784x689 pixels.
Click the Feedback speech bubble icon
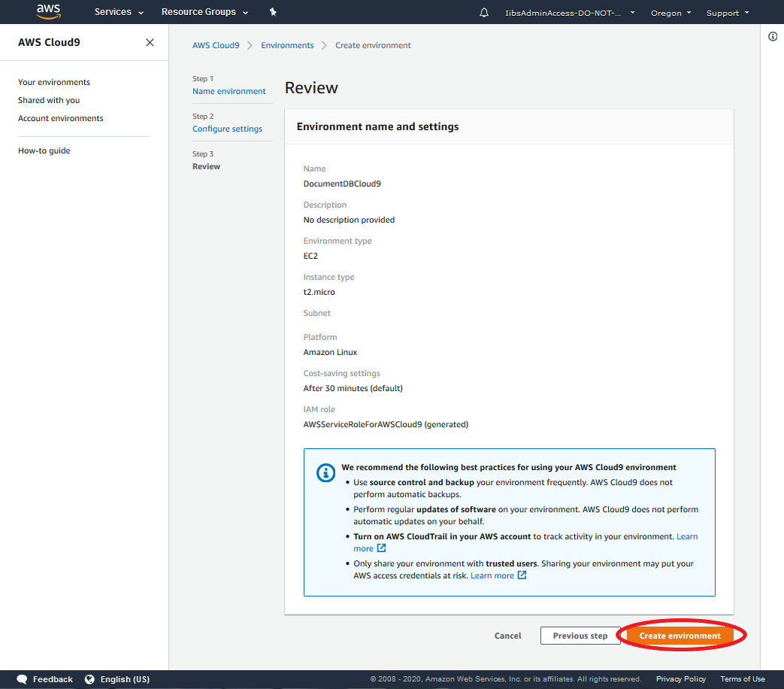click(21, 678)
